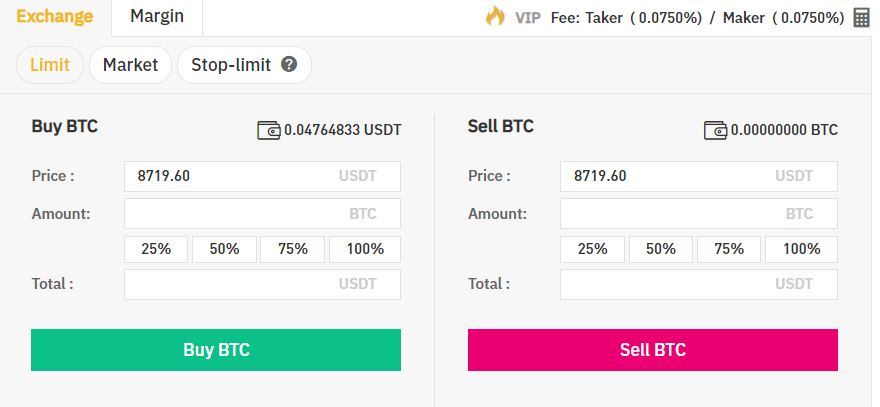
Task: Click the VIP flame icon
Action: click(x=495, y=16)
